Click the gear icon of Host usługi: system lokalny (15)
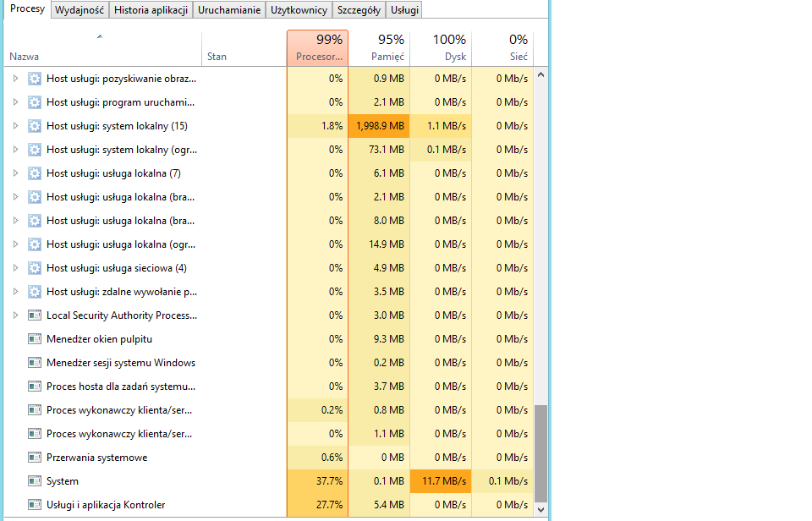Viewport: 812px width, 521px height. tap(34, 126)
